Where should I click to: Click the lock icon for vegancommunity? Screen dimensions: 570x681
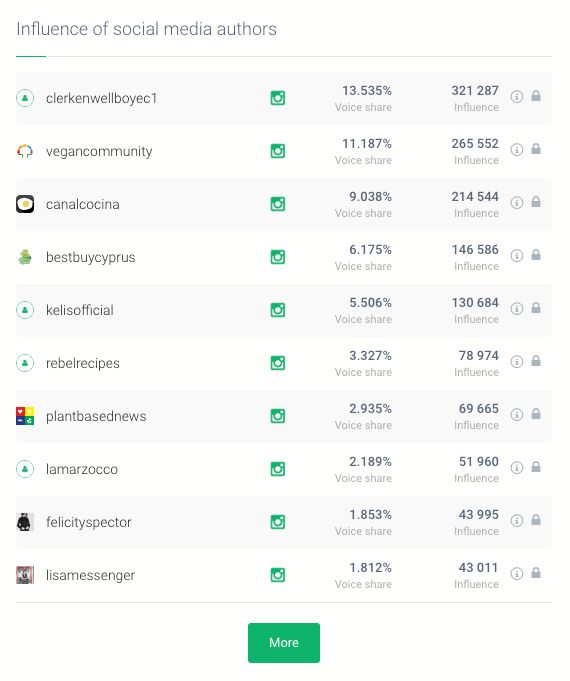[536, 149]
